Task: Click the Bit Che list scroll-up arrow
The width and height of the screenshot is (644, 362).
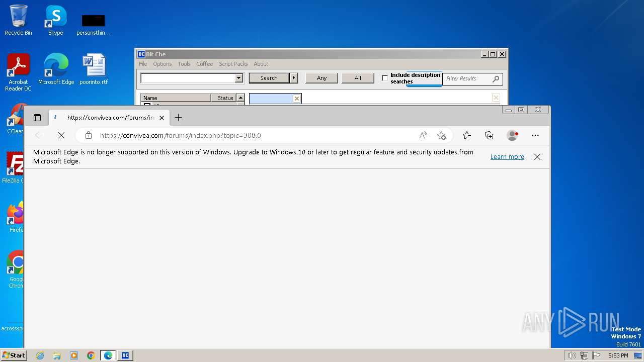Action: [240, 98]
